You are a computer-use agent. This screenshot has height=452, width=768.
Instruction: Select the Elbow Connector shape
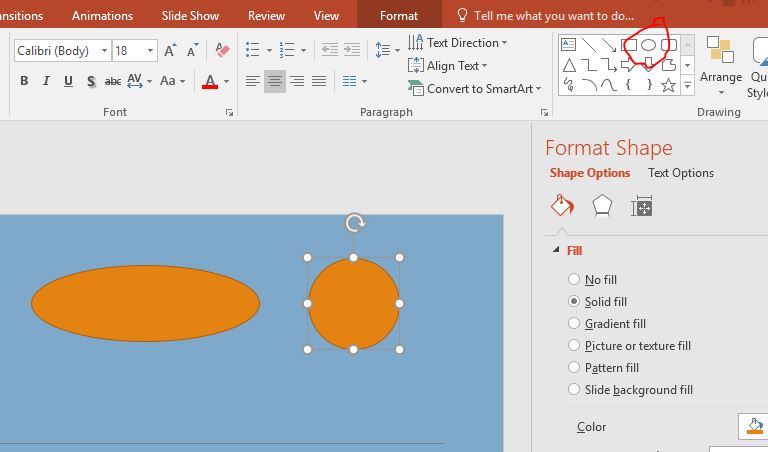click(x=588, y=65)
